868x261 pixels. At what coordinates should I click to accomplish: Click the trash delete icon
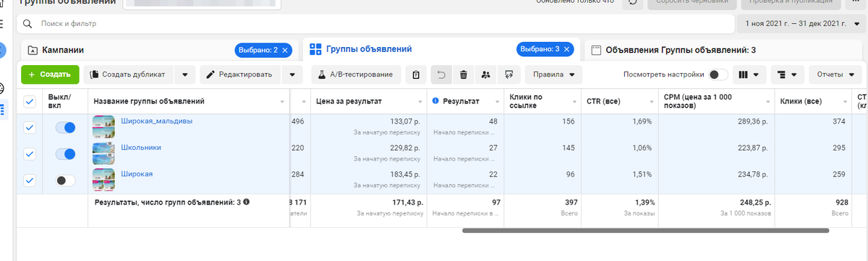[464, 74]
